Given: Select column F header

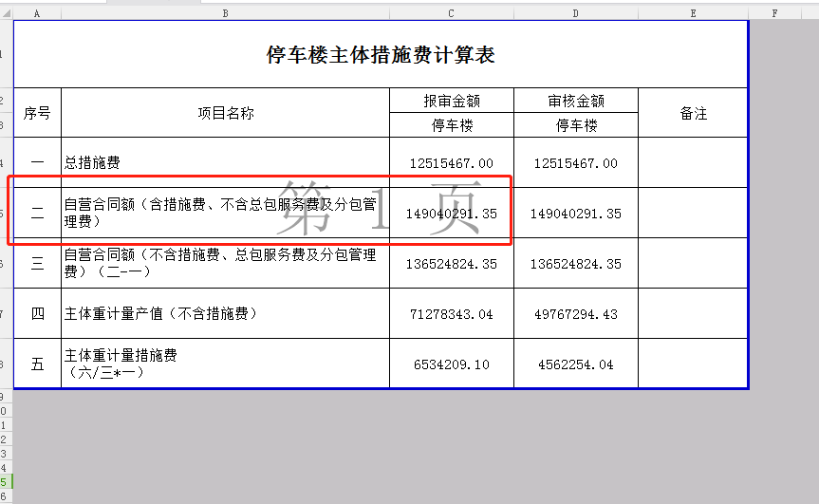Looking at the screenshot, I should (774, 13).
